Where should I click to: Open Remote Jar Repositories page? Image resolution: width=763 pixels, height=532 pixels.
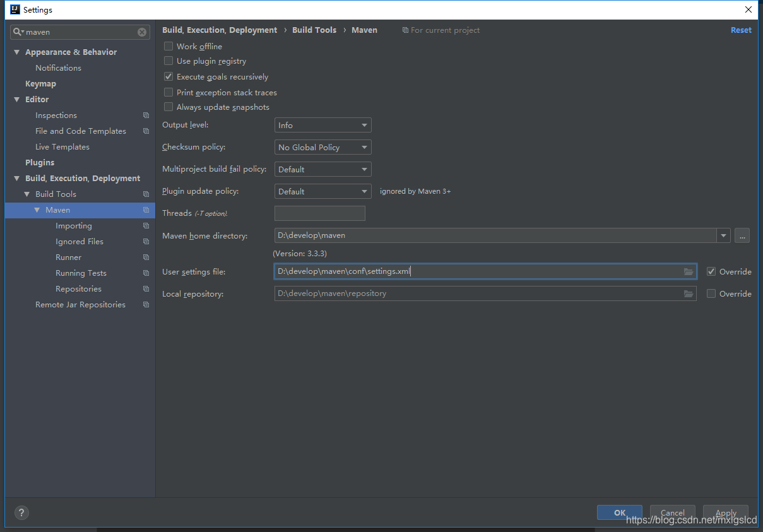(x=80, y=305)
